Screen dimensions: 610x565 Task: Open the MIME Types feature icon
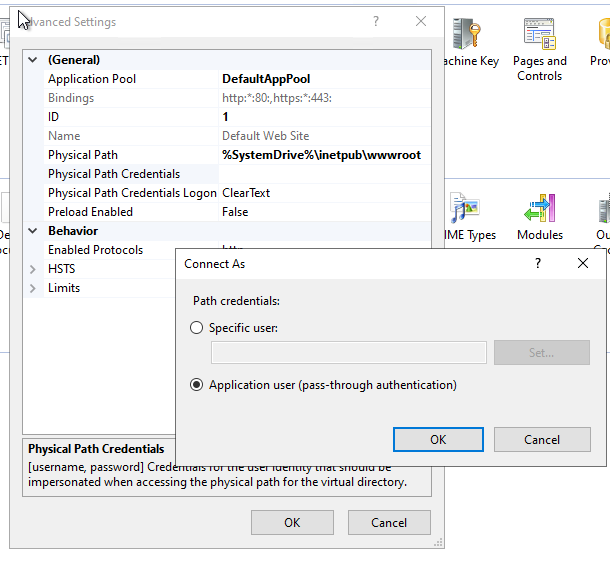[x=466, y=211]
